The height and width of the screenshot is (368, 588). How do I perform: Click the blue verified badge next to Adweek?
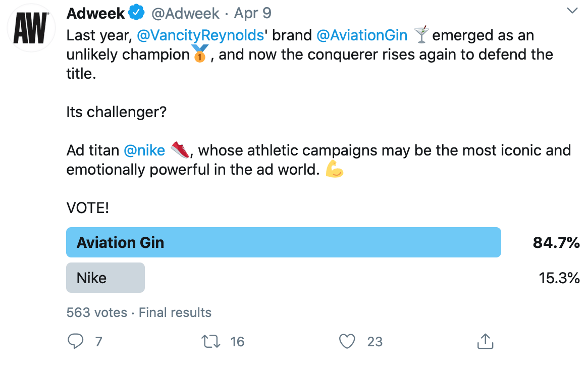[x=135, y=13]
